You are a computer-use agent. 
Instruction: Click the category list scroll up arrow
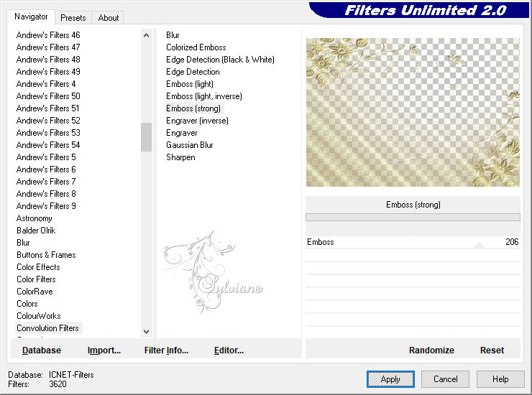(146, 35)
